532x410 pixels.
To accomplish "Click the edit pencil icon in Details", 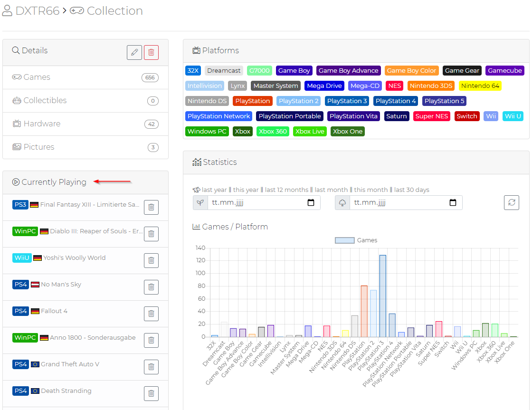I will pos(134,52).
